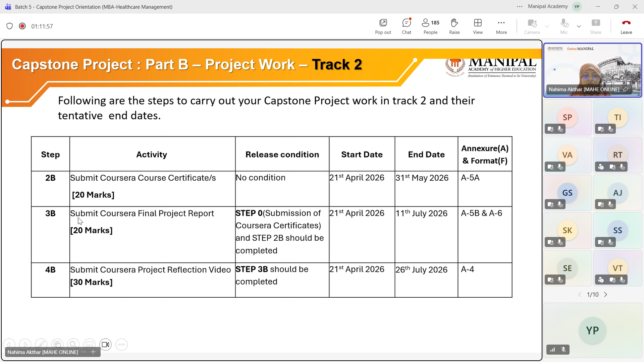Select the VA participant avatar
The width and height of the screenshot is (644, 362).
click(x=568, y=155)
